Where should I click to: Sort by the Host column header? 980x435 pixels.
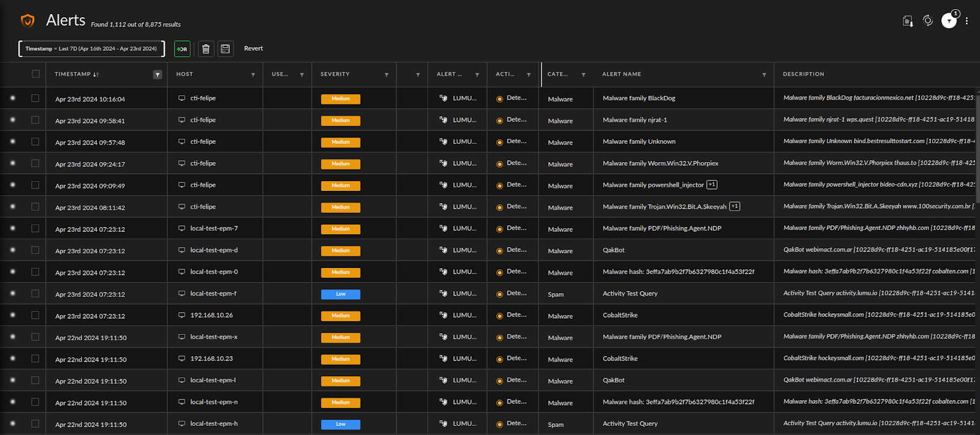[184, 74]
